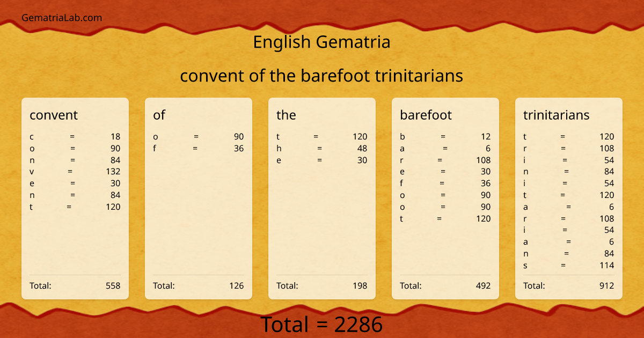
Task: Click value 6 for a in barefoot card
Action: click(x=488, y=149)
